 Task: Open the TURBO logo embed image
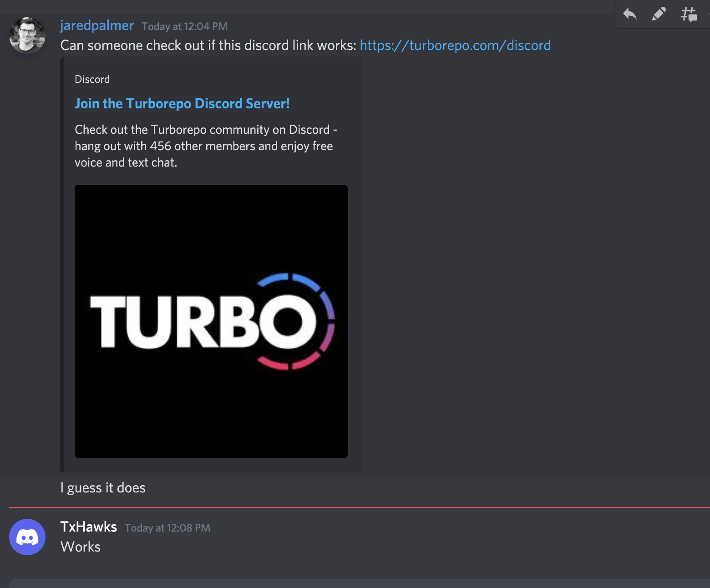pos(211,320)
